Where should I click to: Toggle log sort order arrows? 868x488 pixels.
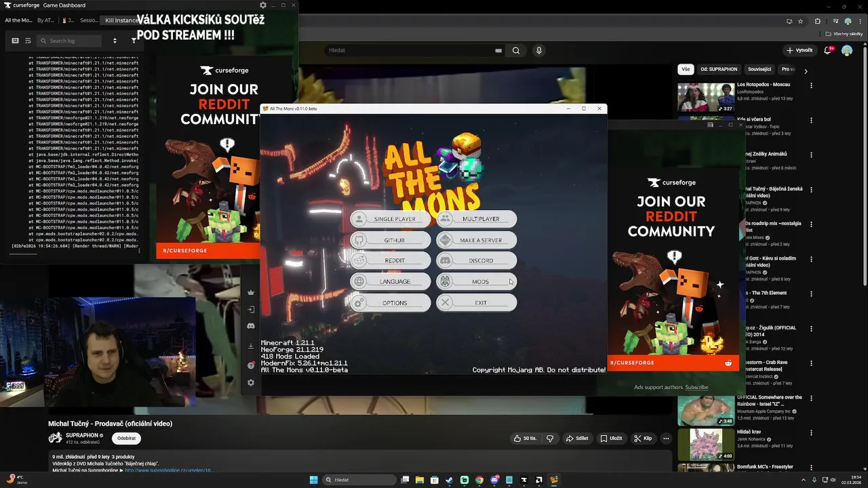point(115,41)
